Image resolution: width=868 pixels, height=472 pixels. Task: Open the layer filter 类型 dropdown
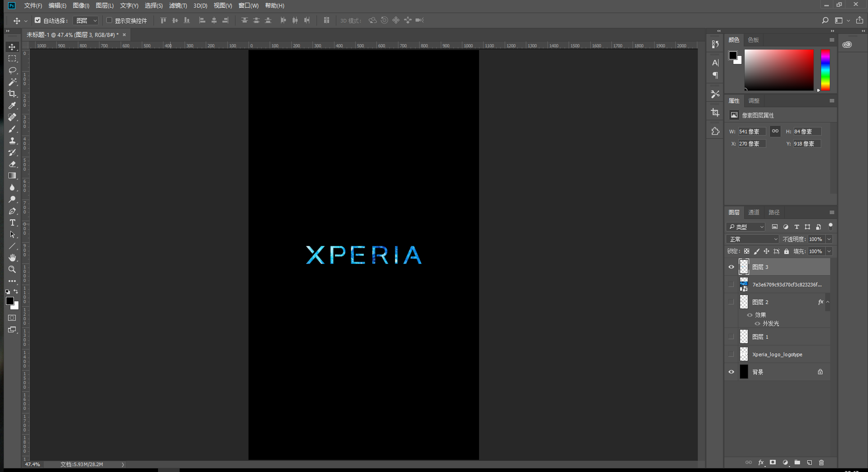coord(746,227)
